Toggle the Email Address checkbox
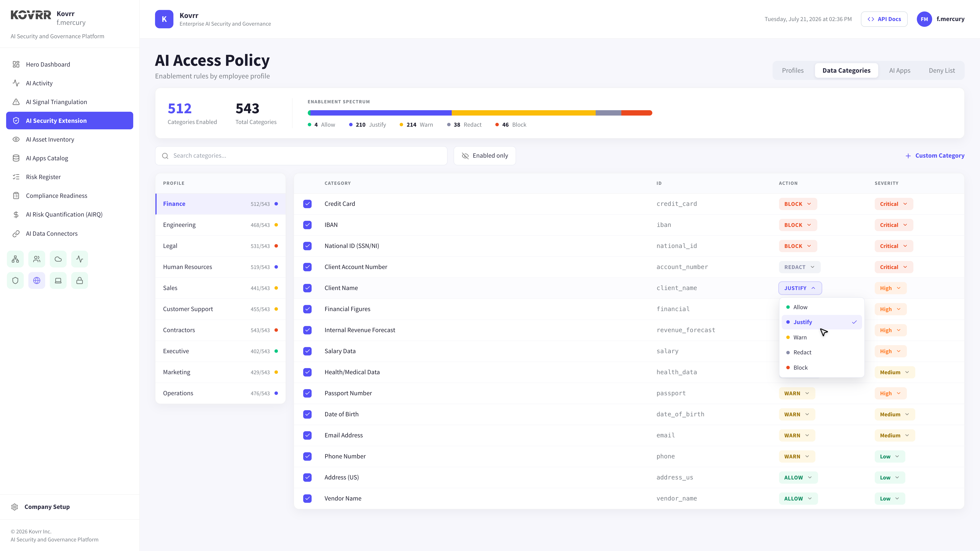 (307, 435)
